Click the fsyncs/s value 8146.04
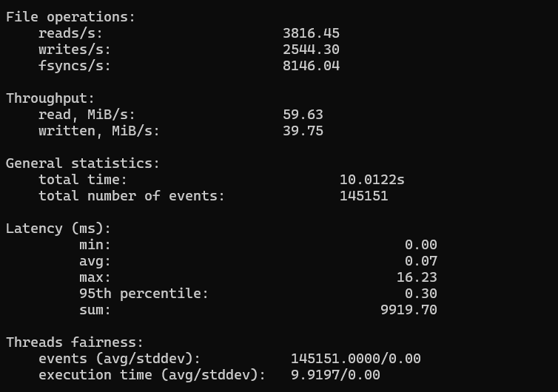 coord(311,66)
